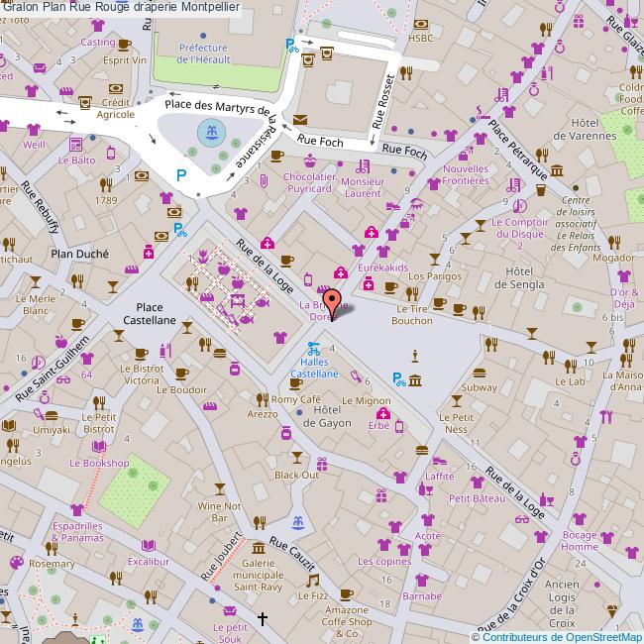Select the Amazone Coffe Shop cup icon
Image resolution: width=644 pixels, height=644 pixels.
tap(346, 594)
